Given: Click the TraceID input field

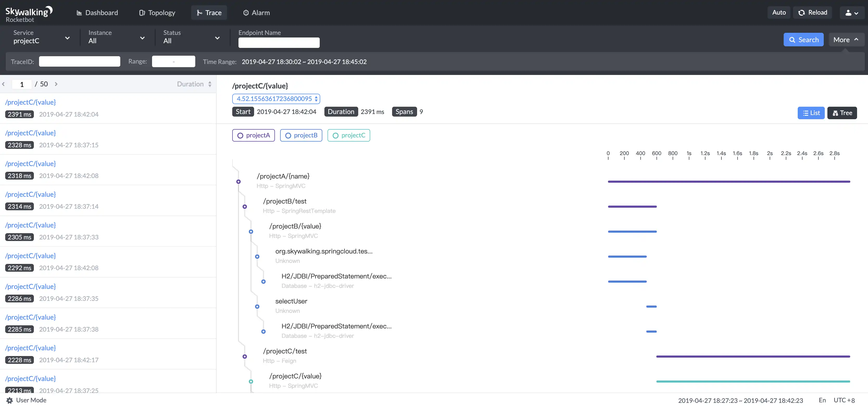Looking at the screenshot, I should 79,61.
